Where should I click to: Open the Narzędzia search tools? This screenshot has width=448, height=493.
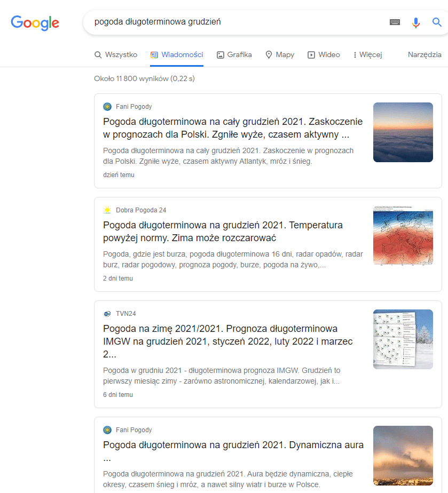pyautogui.click(x=425, y=55)
